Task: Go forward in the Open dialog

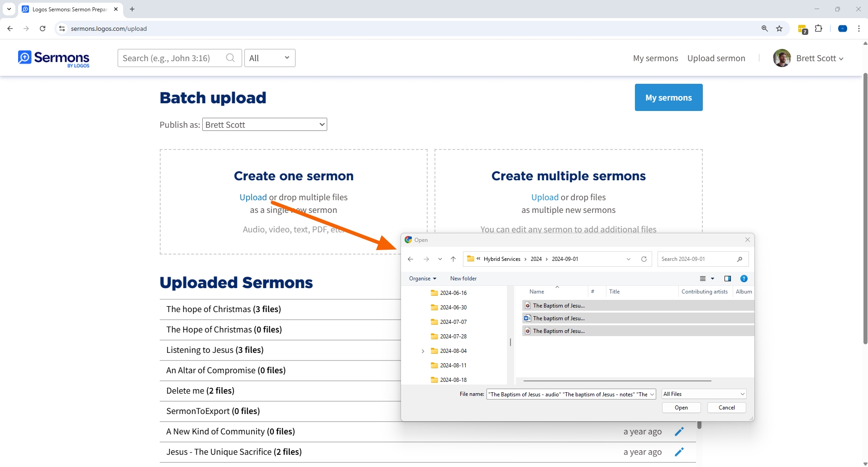Action: click(426, 259)
